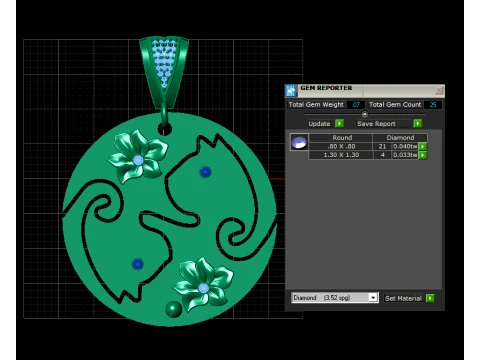Click the blue gem on the lower cat
Viewport: 480px width, 360px height.
click(x=137, y=264)
